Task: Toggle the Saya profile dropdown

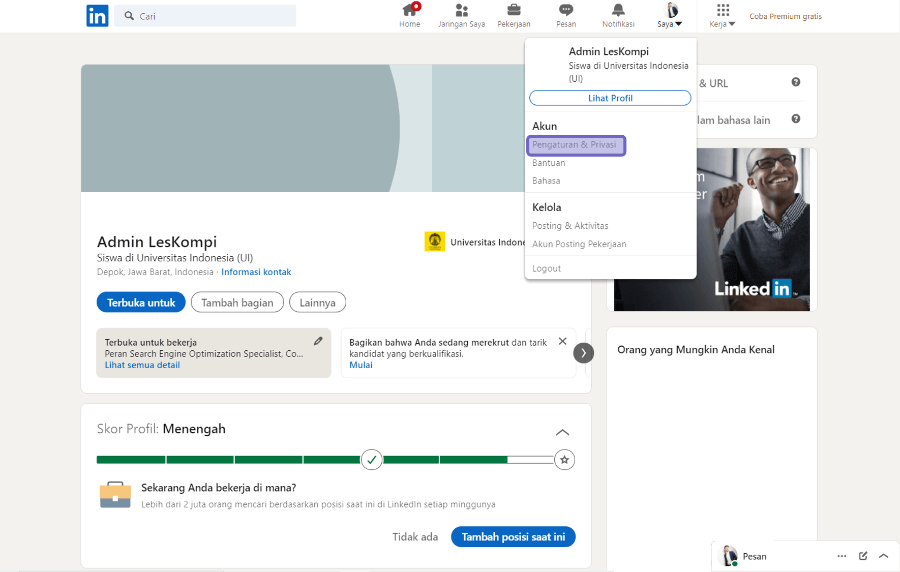Action: click(670, 15)
